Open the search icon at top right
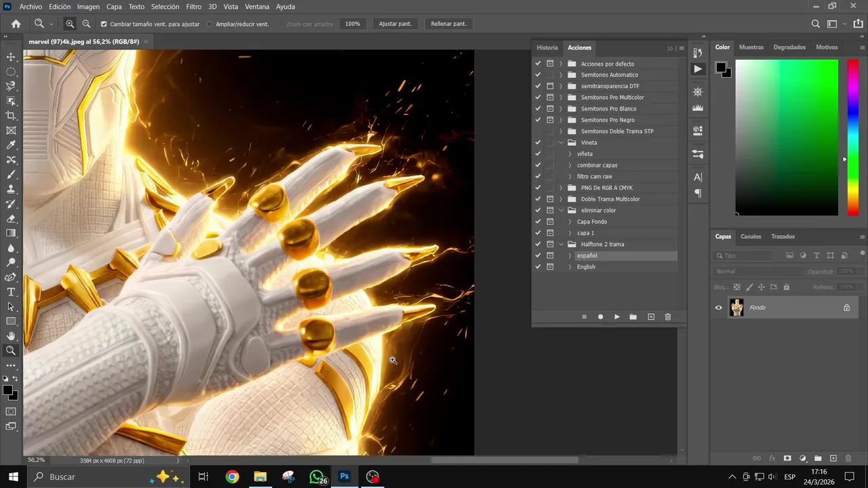The height and width of the screenshot is (488, 868). pos(816,24)
